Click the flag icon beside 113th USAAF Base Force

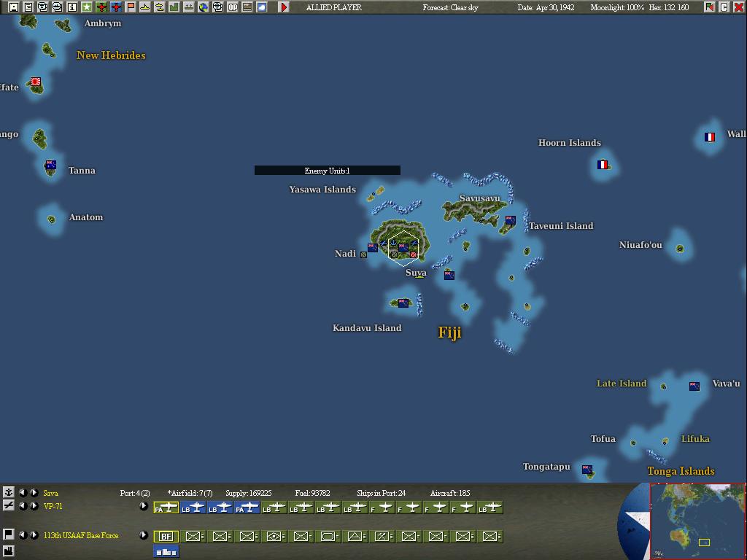click(8, 534)
